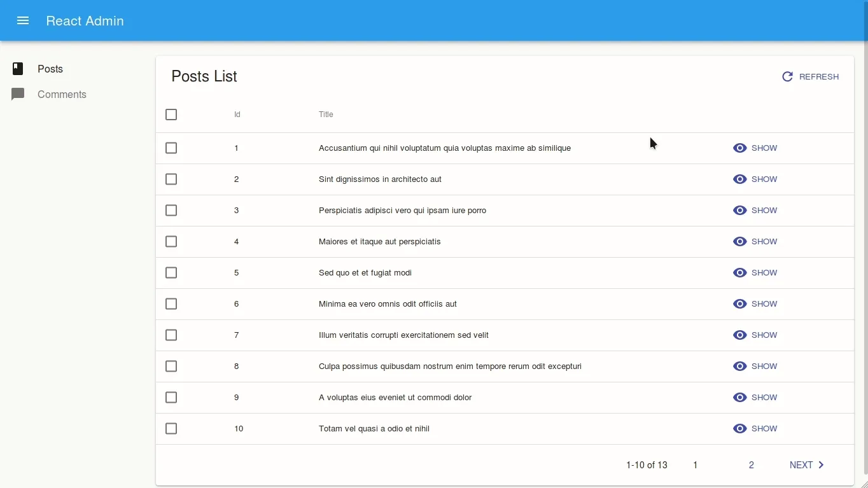Open SHOW for Sed quo et post

tap(764, 273)
